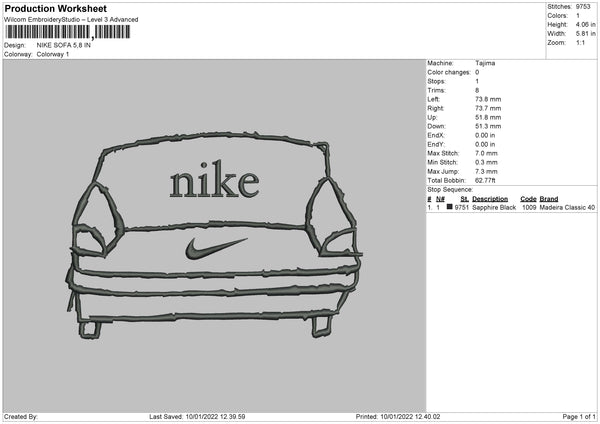Select the Total Bobbin value 62.77ft
This screenshot has height=424, width=600.
[x=485, y=181]
